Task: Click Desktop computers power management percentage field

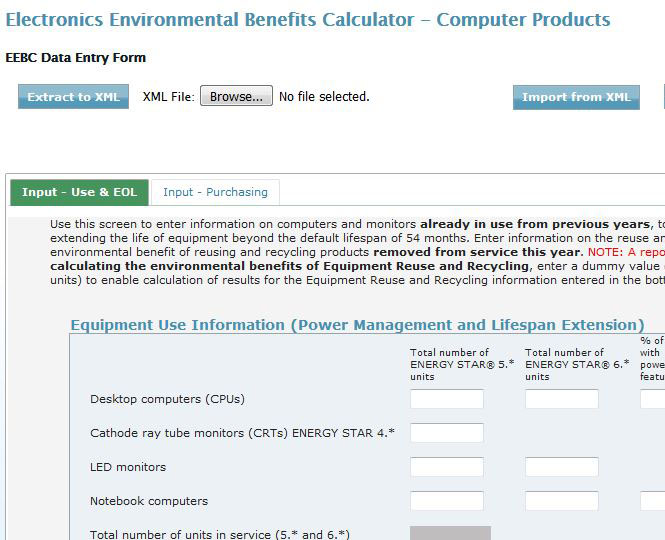Action: (653, 399)
